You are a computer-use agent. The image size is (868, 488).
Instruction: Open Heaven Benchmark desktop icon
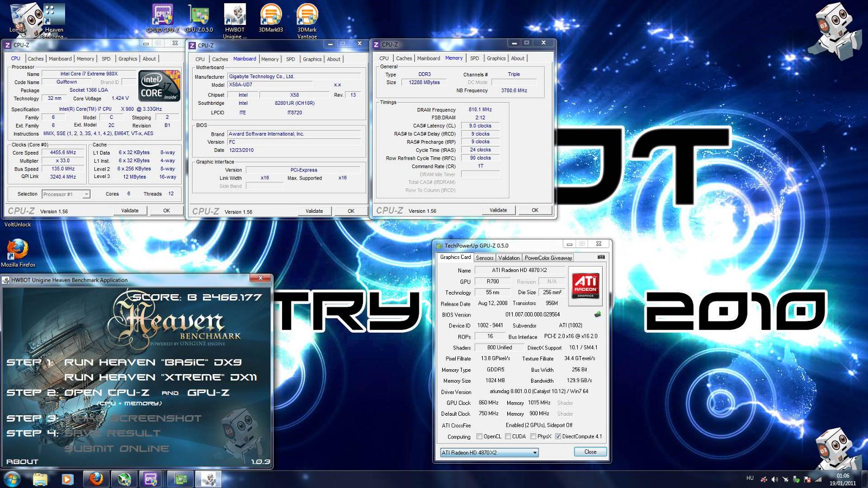[54, 21]
